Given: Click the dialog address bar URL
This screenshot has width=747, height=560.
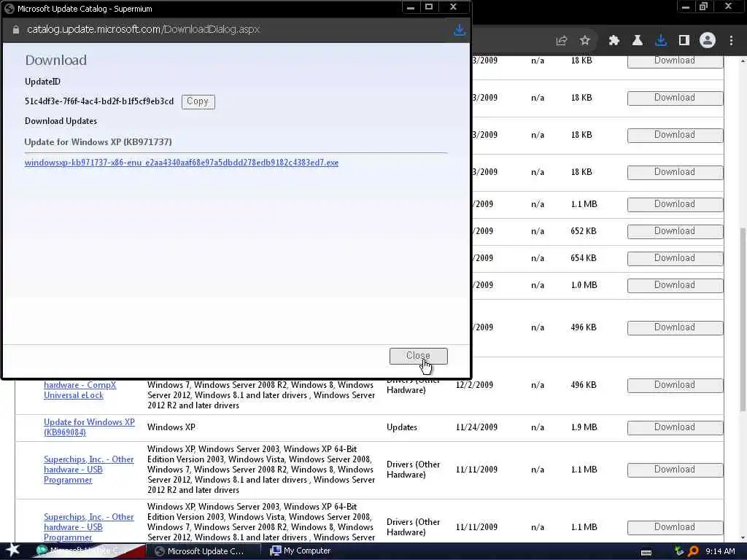Looking at the screenshot, I should point(143,29).
